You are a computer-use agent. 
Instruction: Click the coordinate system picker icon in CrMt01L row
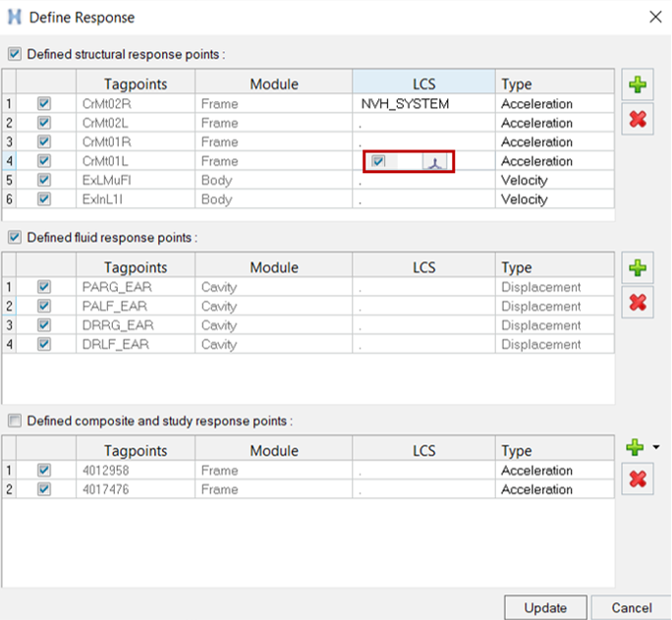pyautogui.click(x=436, y=162)
